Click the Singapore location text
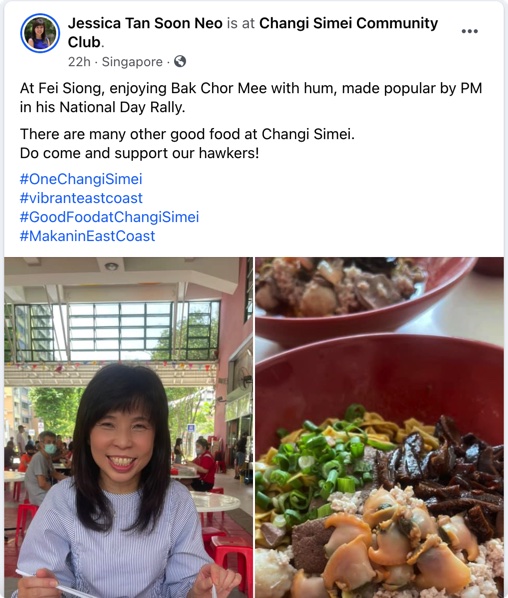The width and height of the screenshot is (508, 598). 132,62
